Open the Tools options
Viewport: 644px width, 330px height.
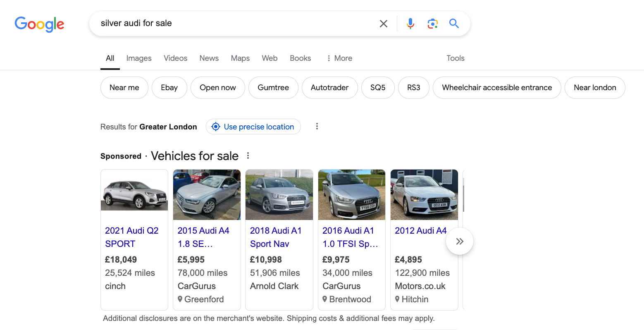pos(455,58)
